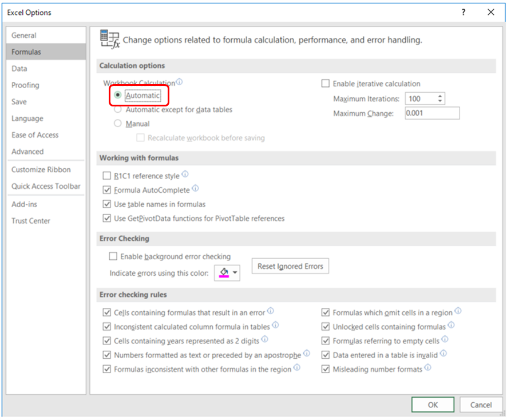Image resolution: width=507 pixels, height=420 pixels.
Task: Select the Manual calculation radio button
Action: (x=118, y=123)
